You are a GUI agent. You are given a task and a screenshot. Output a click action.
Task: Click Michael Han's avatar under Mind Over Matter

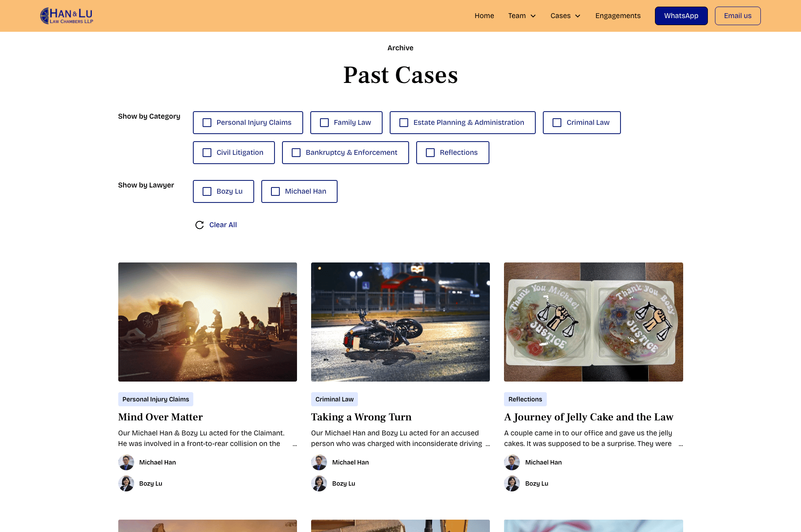coord(126,462)
